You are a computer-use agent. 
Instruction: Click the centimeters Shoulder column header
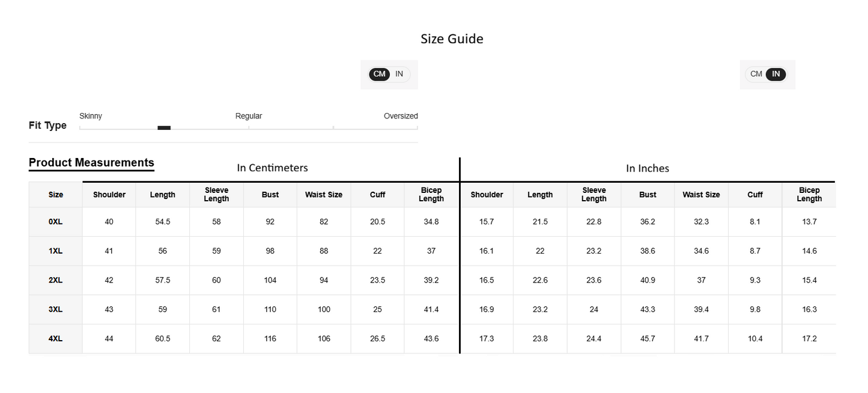click(109, 195)
